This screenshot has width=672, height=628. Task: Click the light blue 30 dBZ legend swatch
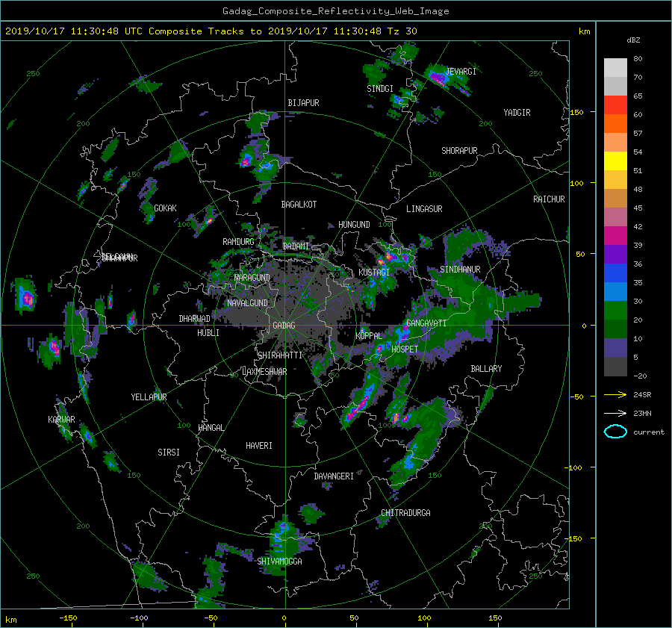click(615, 291)
